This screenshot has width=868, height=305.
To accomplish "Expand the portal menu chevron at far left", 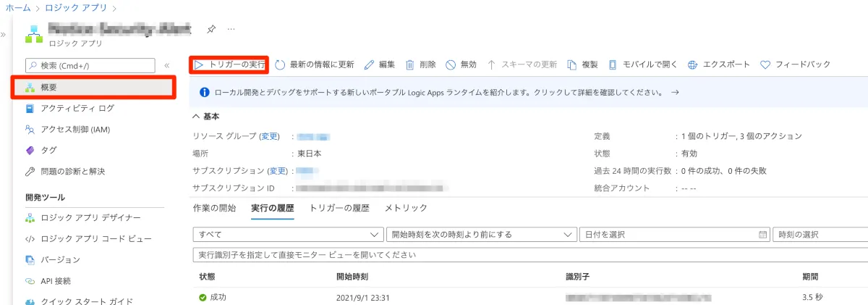I will point(4,34).
